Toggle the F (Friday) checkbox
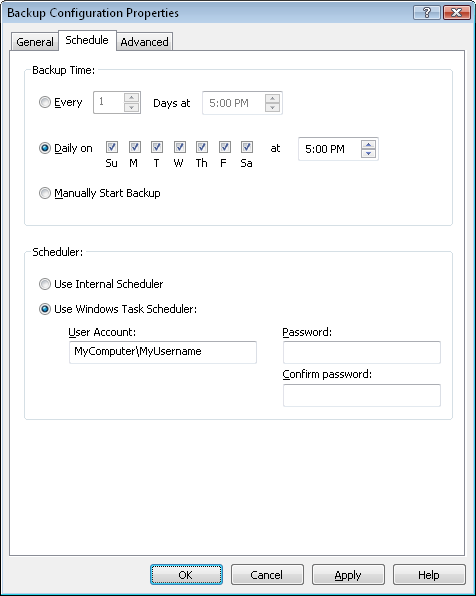This screenshot has width=476, height=596. (224, 147)
